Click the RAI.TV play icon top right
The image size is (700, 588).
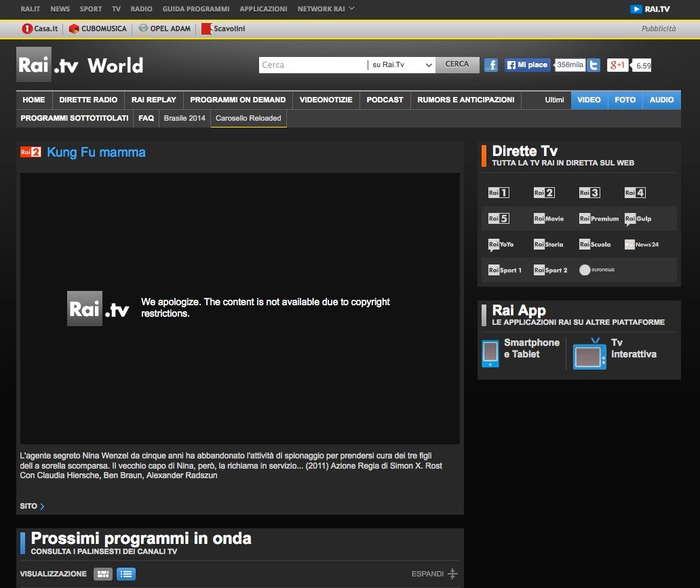coord(636,9)
